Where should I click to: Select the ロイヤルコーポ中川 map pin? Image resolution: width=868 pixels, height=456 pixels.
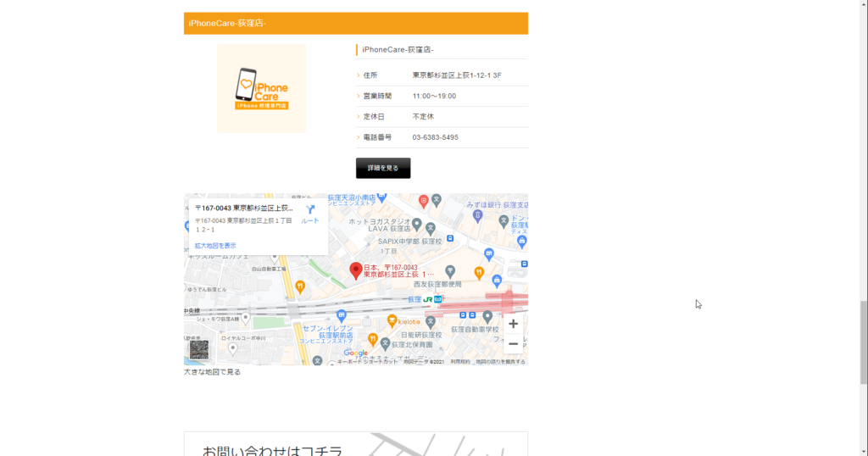point(232,348)
